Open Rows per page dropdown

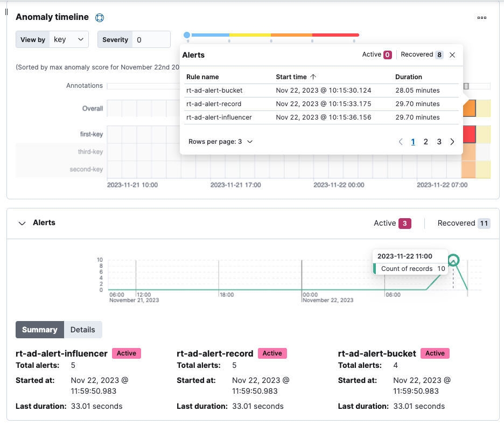(220, 142)
